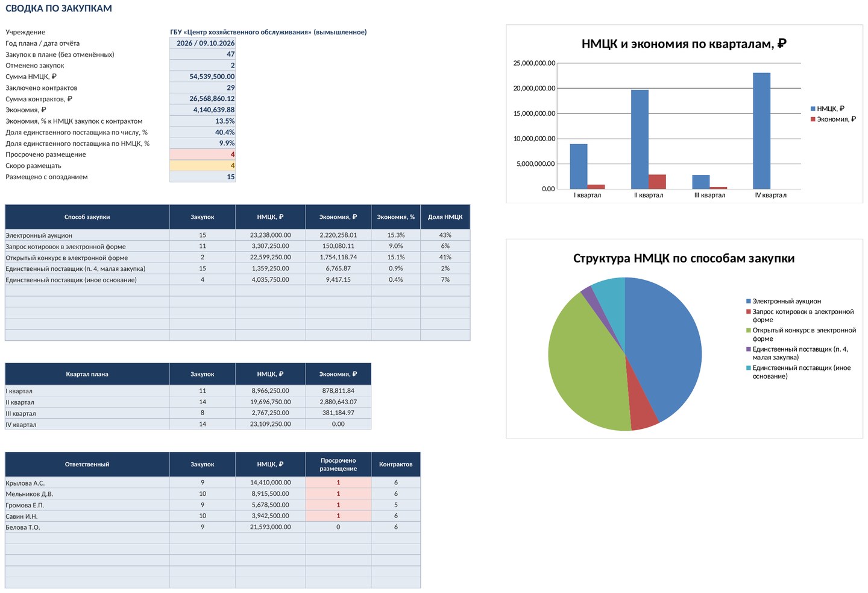
Task: Click the title "СВОДКА ПО ЗАКУПКАМ"
Action: click(58, 8)
